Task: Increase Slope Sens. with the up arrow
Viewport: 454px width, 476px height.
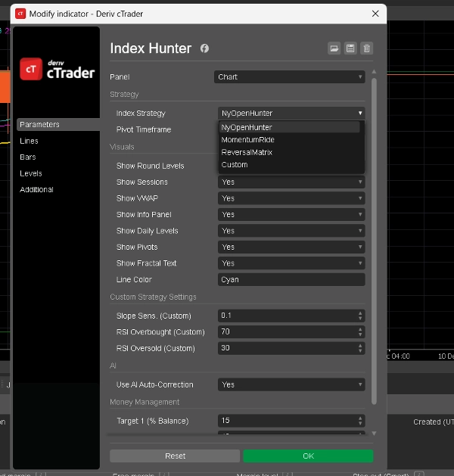Action: (x=360, y=313)
